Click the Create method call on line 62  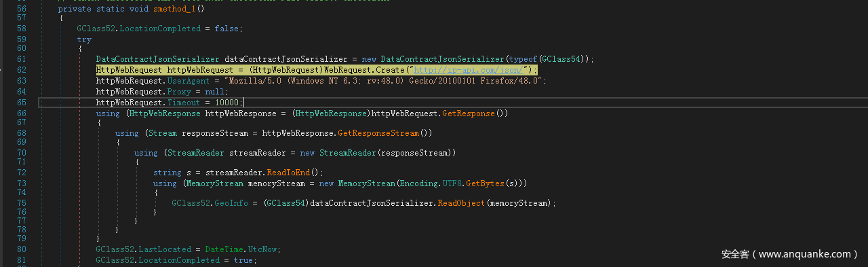point(389,70)
